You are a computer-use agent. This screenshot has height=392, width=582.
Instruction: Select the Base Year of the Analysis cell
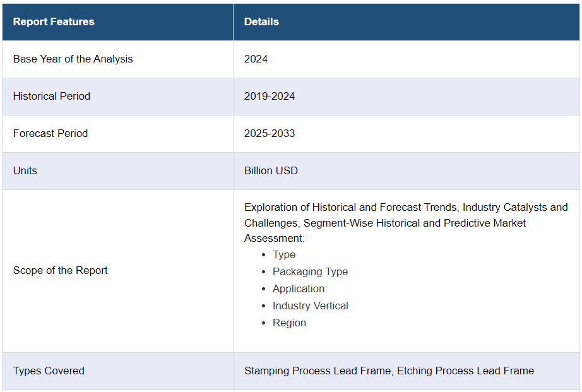tap(73, 59)
